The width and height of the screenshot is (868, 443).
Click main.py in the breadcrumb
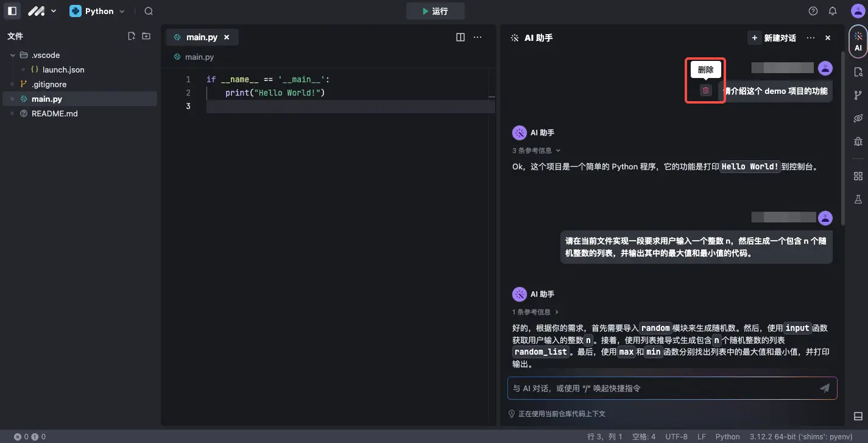199,57
